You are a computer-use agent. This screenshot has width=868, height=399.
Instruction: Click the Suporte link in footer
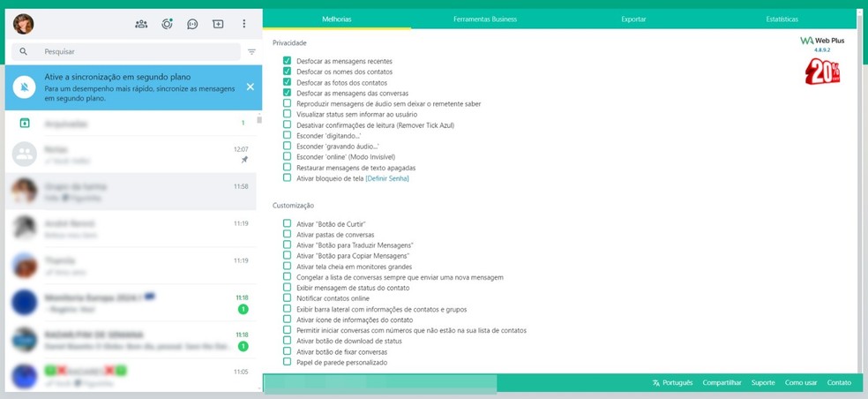[763, 382]
